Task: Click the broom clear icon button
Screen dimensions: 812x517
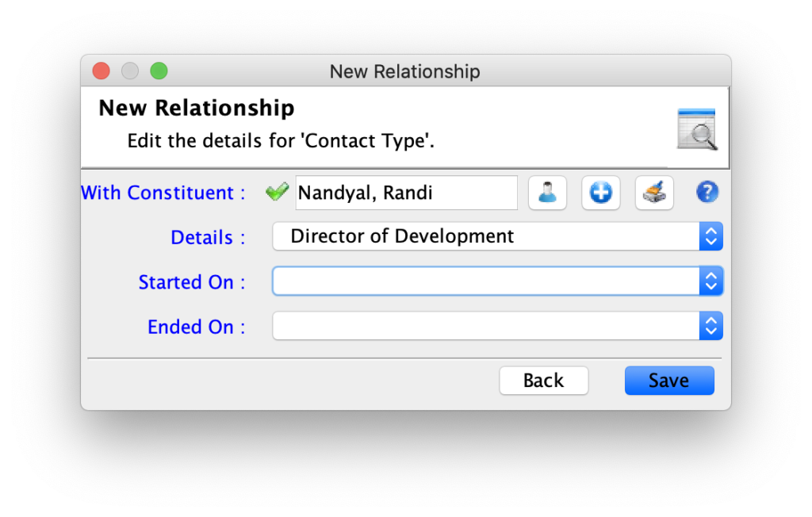Action: click(654, 193)
